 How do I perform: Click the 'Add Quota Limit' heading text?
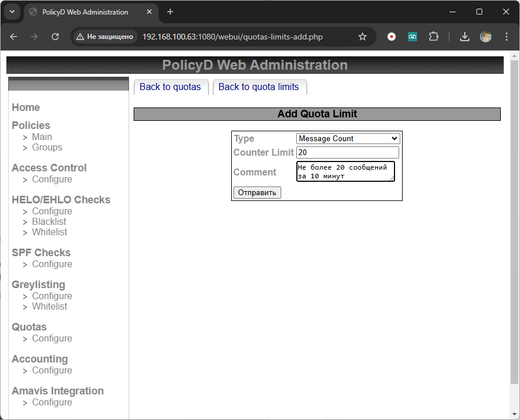(317, 114)
